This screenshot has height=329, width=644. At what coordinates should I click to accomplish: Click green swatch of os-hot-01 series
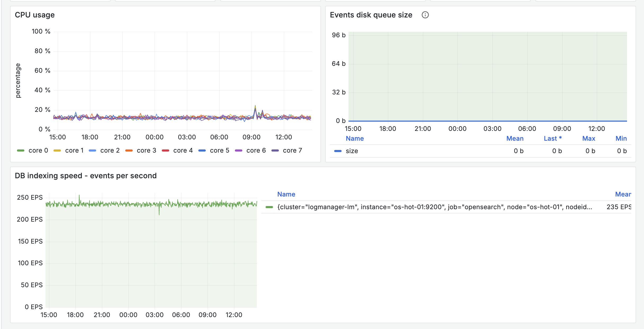(x=269, y=207)
